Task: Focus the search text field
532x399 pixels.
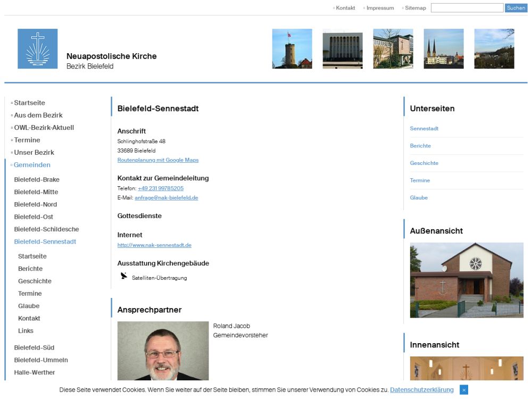Action: pos(467,8)
